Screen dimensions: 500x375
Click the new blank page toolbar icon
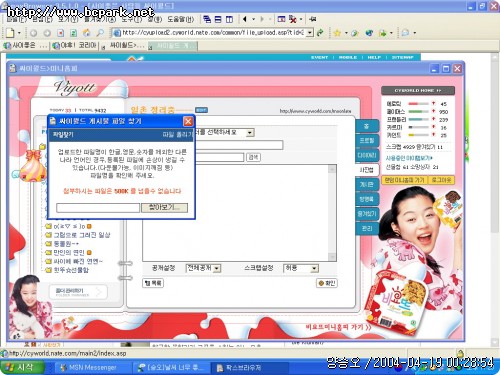(10, 33)
